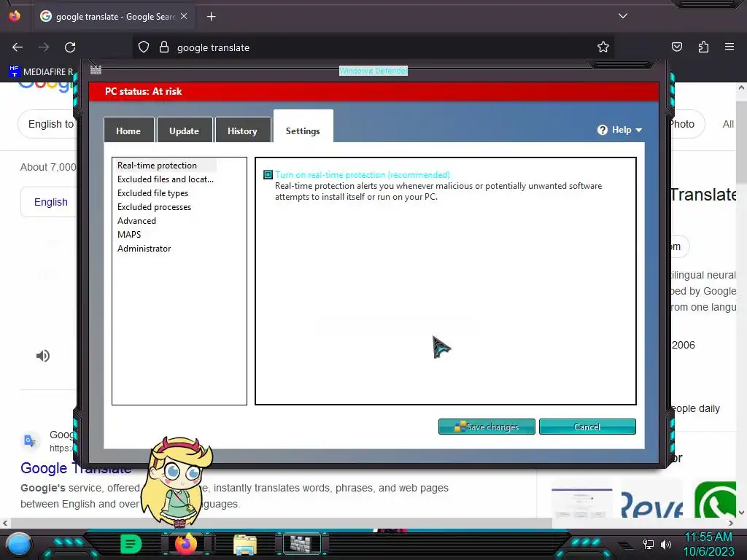
Task: Click the Firefox forward arrow
Action: [x=44, y=47]
